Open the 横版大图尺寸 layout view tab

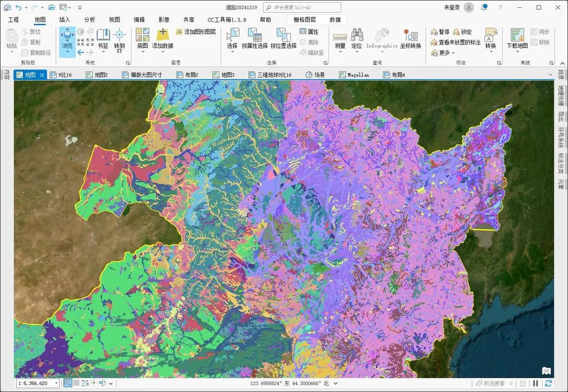pos(142,75)
